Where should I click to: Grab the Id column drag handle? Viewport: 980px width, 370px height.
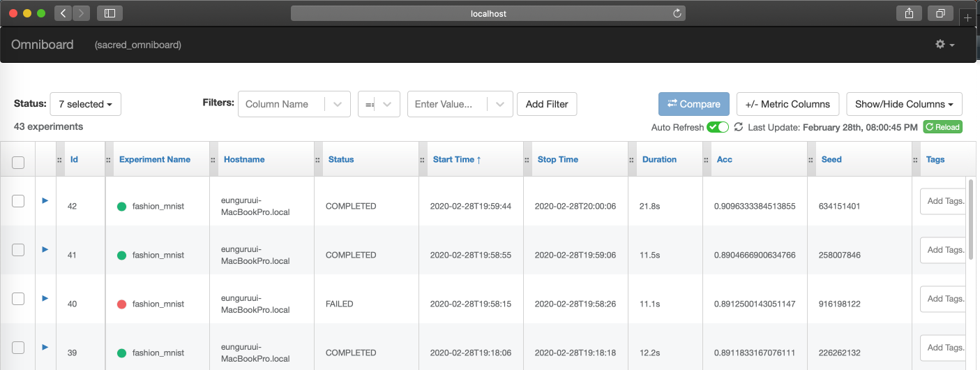click(x=59, y=159)
